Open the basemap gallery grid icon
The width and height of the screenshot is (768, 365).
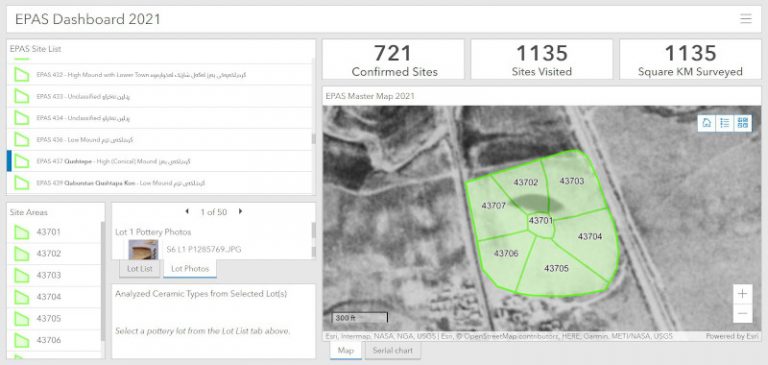pos(743,123)
